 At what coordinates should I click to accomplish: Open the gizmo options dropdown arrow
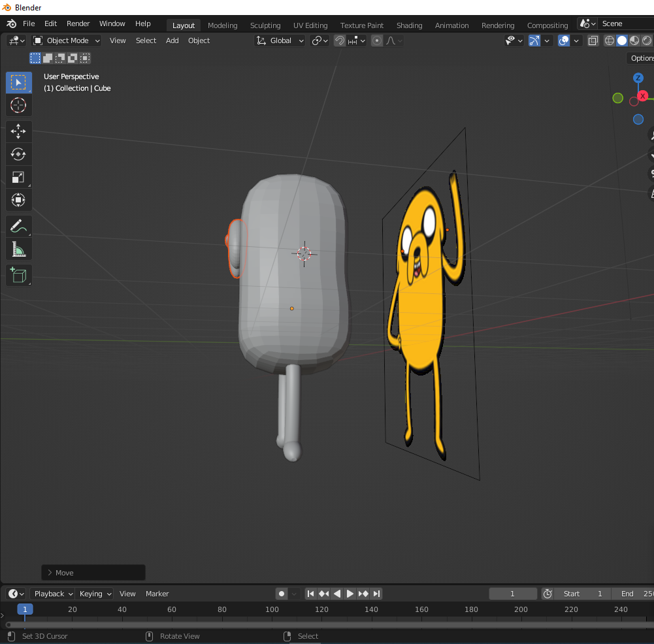pyautogui.click(x=547, y=40)
